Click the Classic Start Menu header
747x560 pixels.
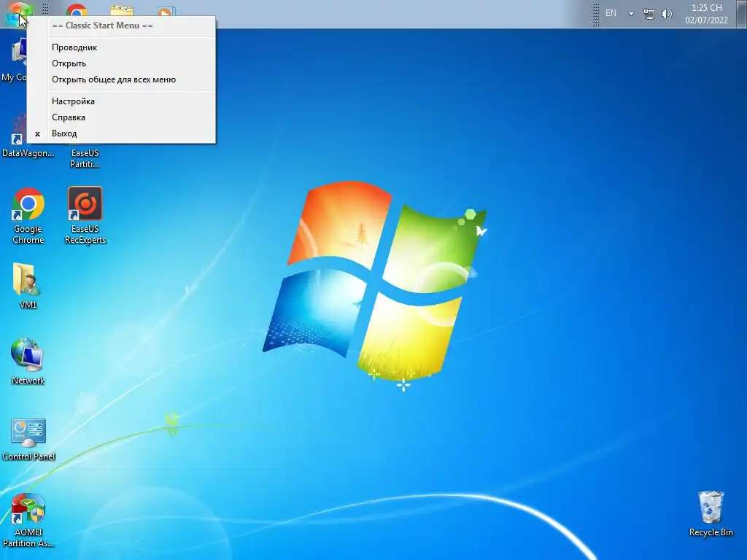(x=102, y=26)
